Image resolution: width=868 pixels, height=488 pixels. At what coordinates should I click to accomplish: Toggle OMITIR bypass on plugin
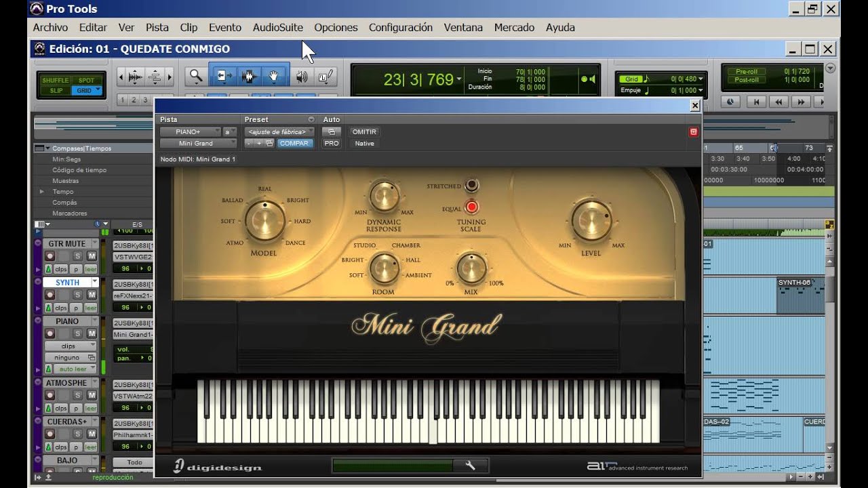[x=364, y=131]
